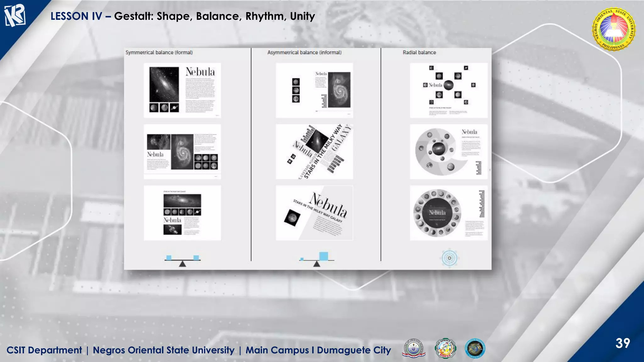Select the second symmetrical layout with spiral galaxy
This screenshot has height=362, width=644.
tap(182, 152)
